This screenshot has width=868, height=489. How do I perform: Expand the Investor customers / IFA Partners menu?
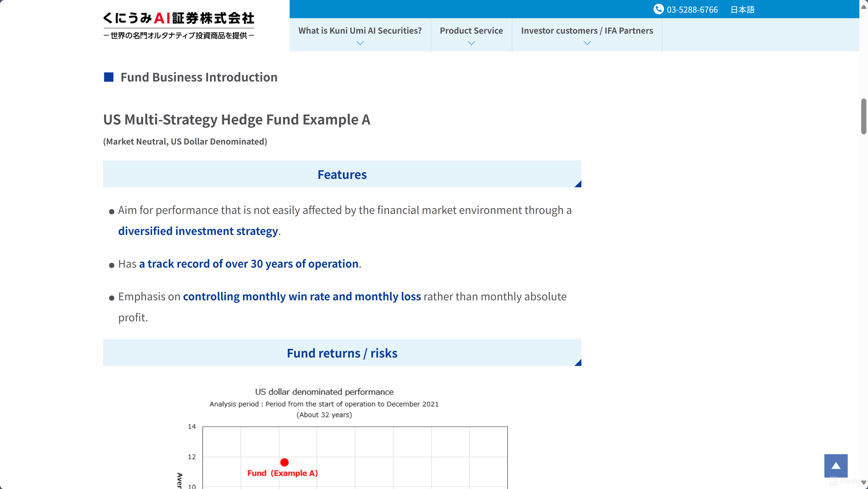(587, 35)
